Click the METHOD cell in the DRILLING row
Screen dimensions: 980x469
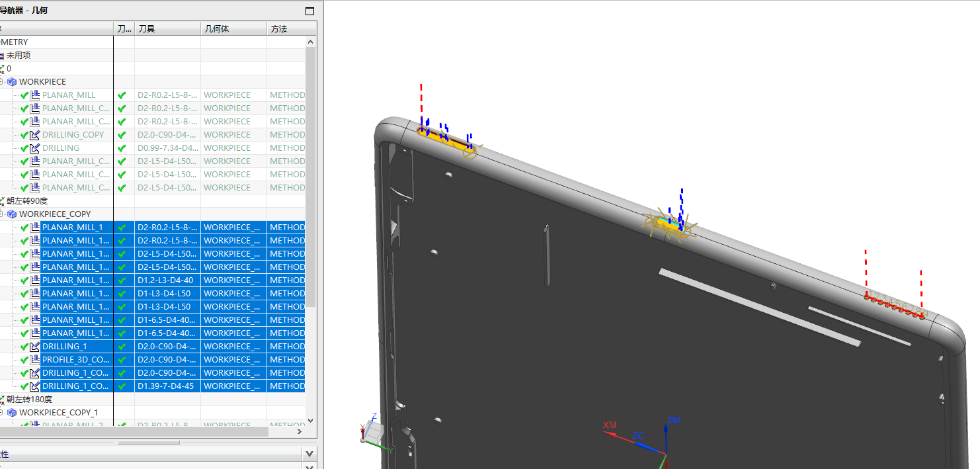point(287,148)
